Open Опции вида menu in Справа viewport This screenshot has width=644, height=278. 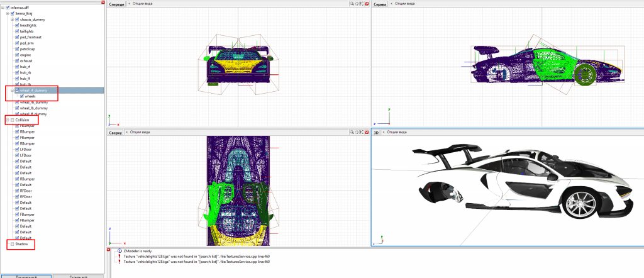click(x=404, y=4)
